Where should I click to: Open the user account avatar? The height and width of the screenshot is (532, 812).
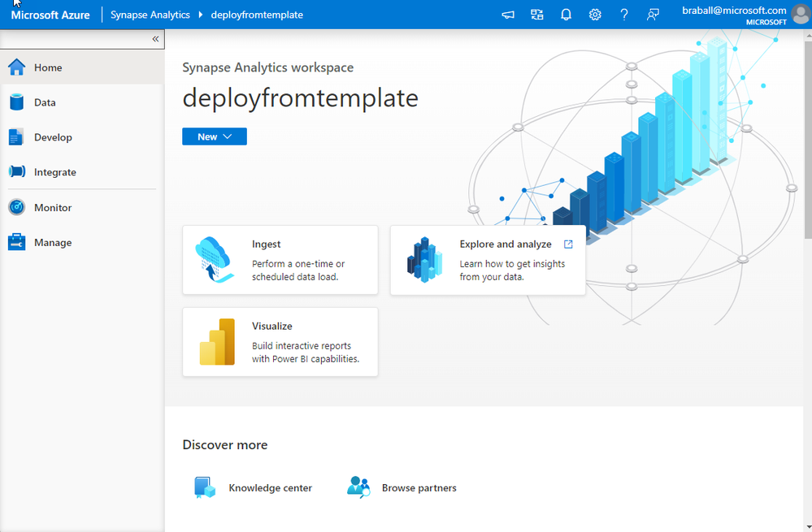click(801, 15)
